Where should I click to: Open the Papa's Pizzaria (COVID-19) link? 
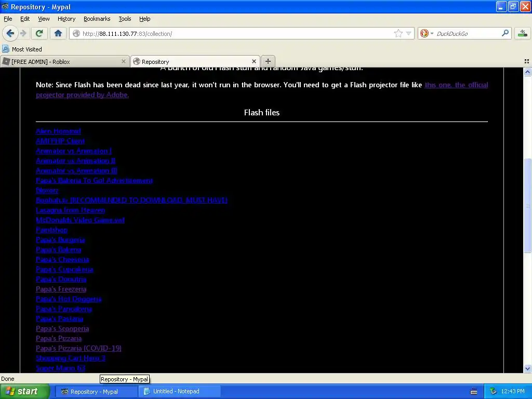coord(79,348)
